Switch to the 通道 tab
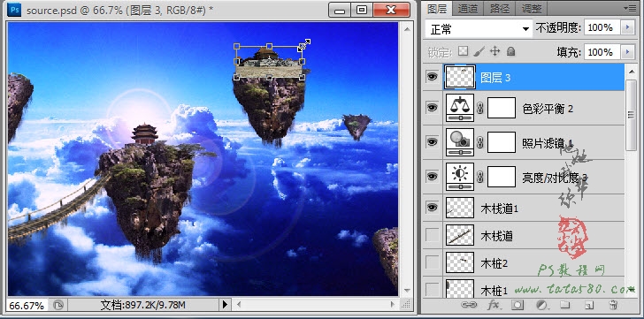This screenshot has width=644, height=319. [467, 8]
